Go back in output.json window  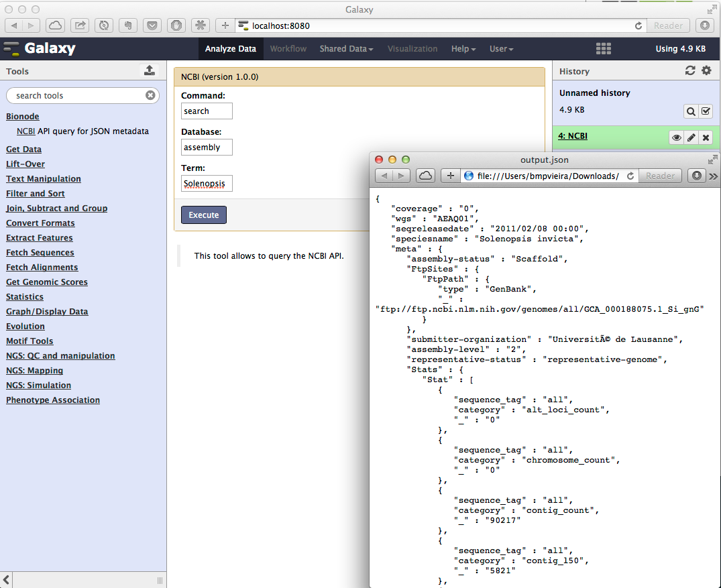(384, 176)
